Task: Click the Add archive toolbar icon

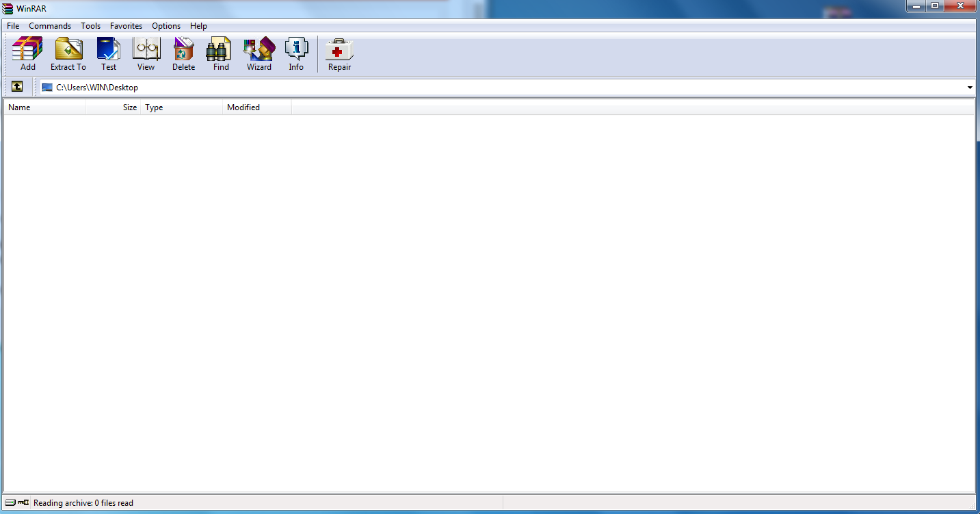Action: [x=27, y=54]
